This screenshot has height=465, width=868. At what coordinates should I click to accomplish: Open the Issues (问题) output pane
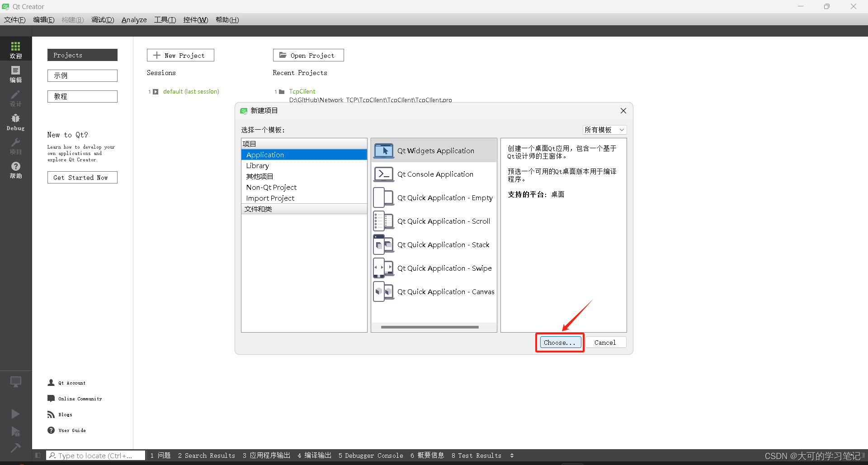point(160,456)
